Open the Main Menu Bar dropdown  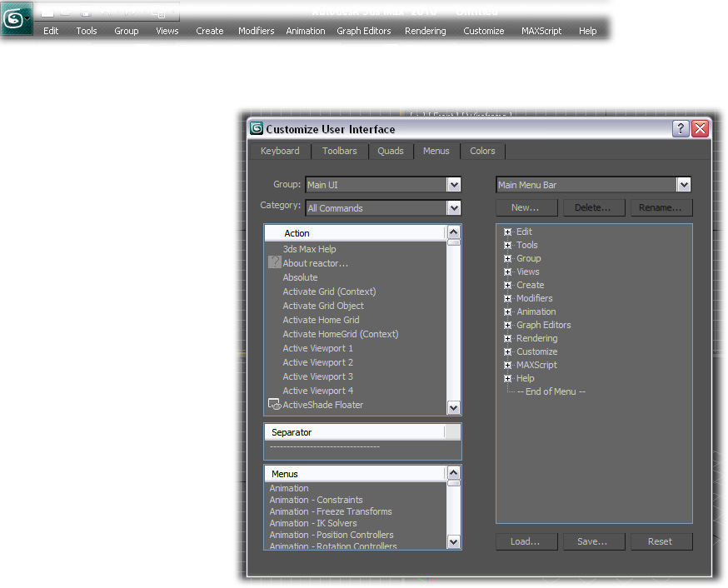(593, 185)
